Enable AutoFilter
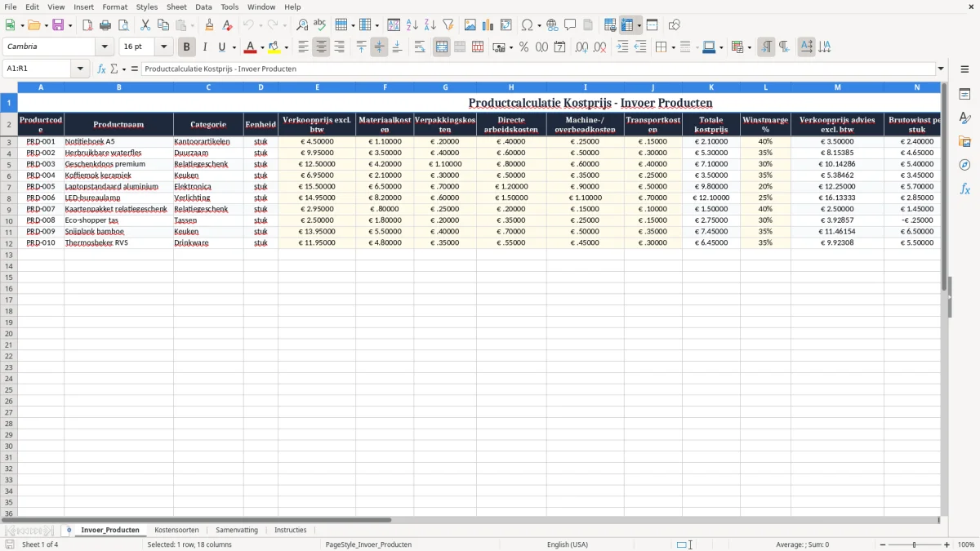This screenshot has width=980, height=551. (448, 25)
